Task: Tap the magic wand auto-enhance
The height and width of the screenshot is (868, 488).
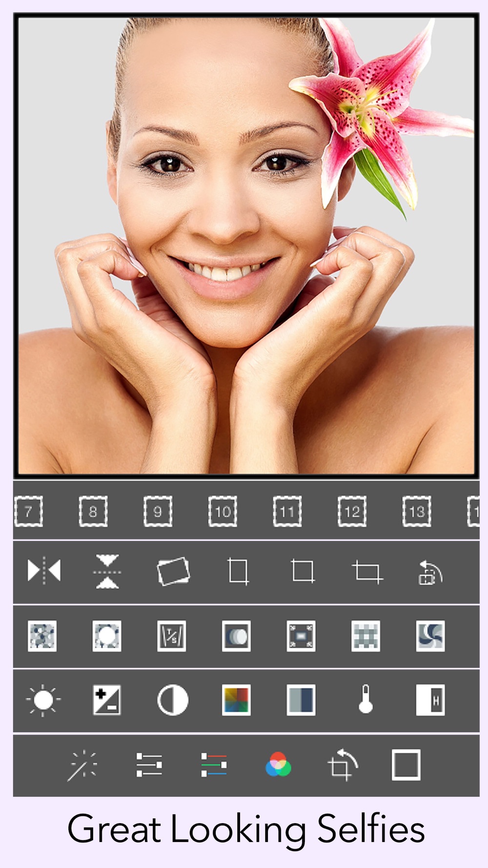Action: pos(82,765)
